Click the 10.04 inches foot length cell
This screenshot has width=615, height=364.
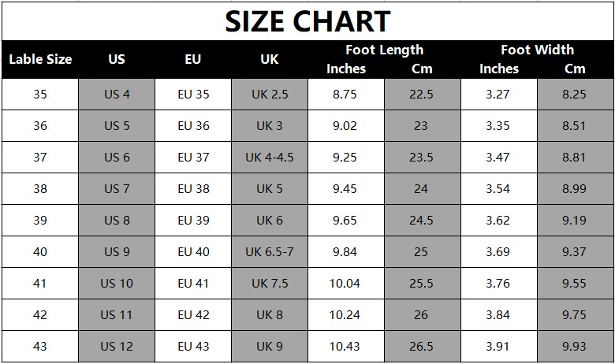[x=345, y=284]
